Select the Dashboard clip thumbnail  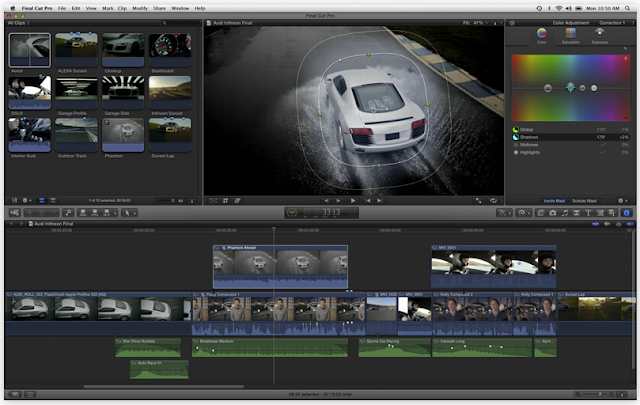point(170,50)
